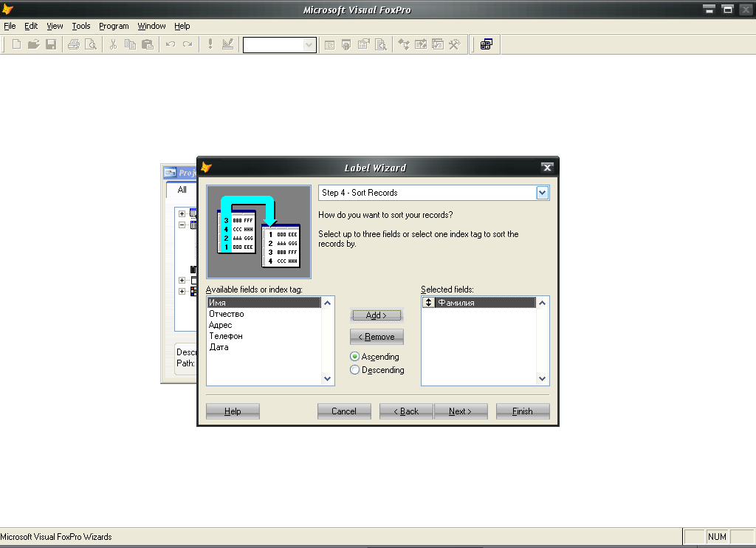Viewport: 756px width, 548px height.
Task: Open the Window menu
Action: coord(151,26)
